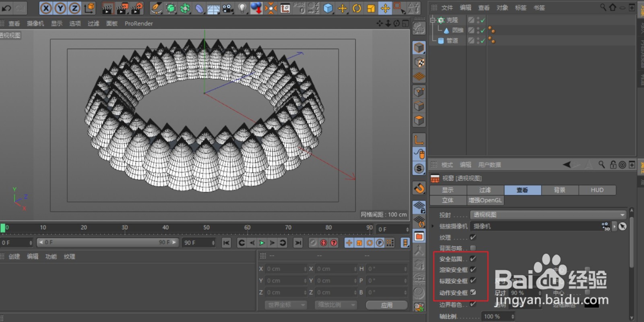The width and height of the screenshot is (644, 322).
Task: Click the light bulb icon
Action: [242, 8]
